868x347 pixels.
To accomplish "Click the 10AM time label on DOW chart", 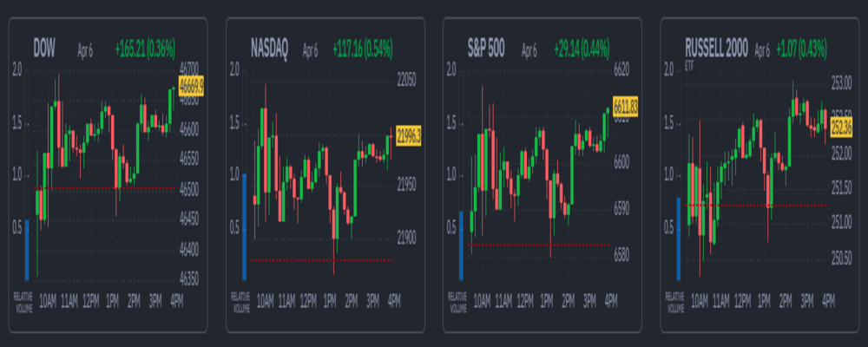I will pos(48,300).
